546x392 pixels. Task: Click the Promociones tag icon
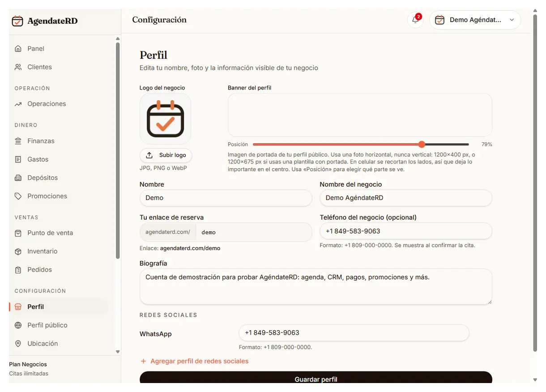point(18,196)
